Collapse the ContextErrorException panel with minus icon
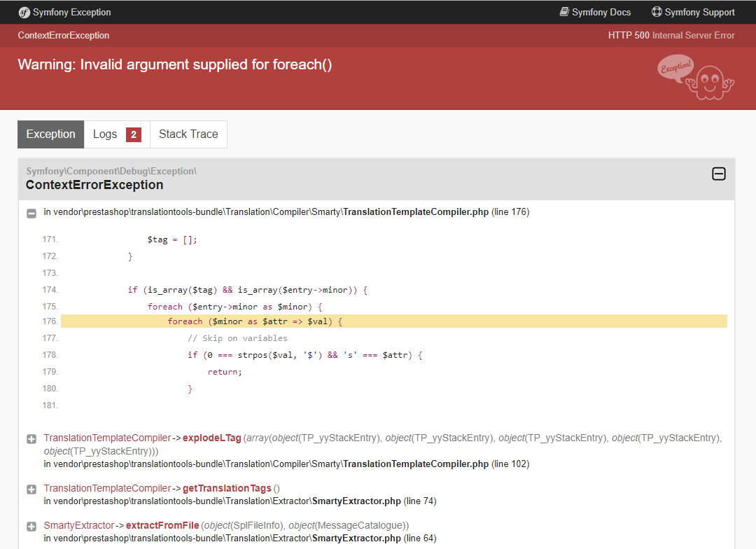 [718, 174]
